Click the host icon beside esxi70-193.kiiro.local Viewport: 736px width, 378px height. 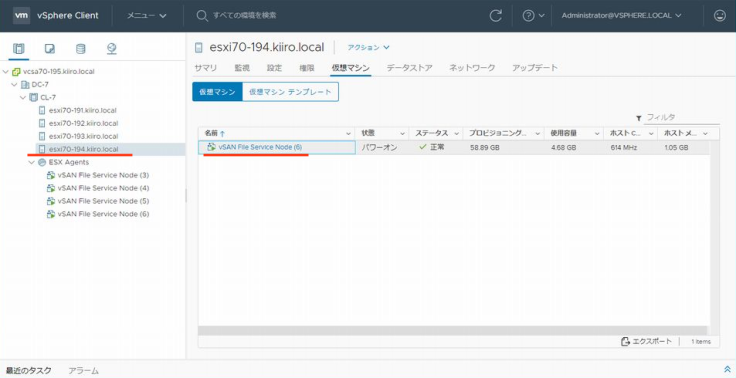[x=42, y=136]
